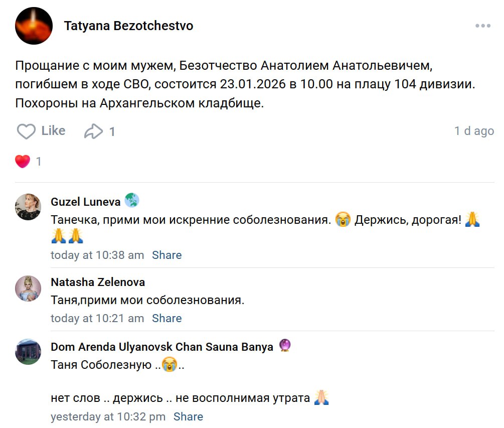This screenshot has height=428, width=504.
Task: Open Tatyana Bezotchestvo profile name link
Action: pyautogui.click(x=128, y=26)
